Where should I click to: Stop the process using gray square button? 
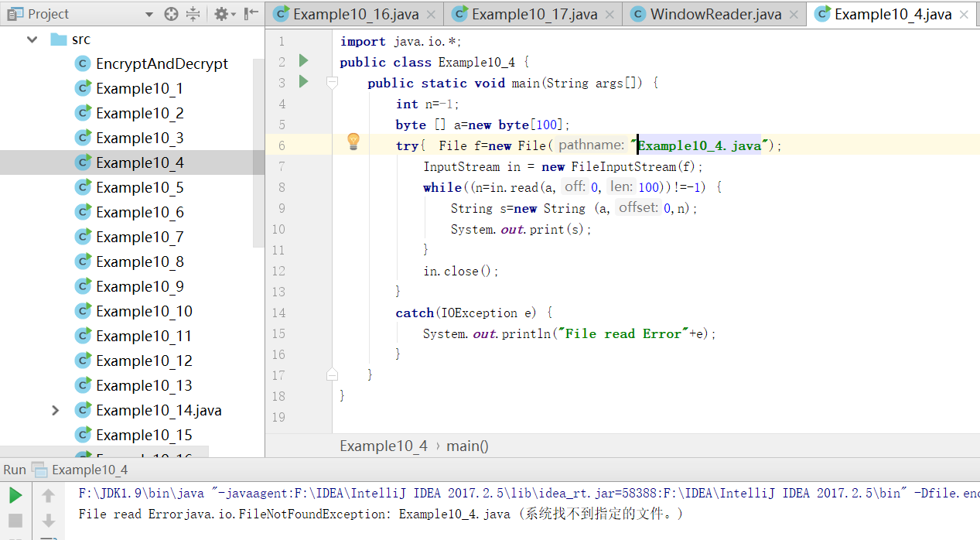(x=15, y=520)
